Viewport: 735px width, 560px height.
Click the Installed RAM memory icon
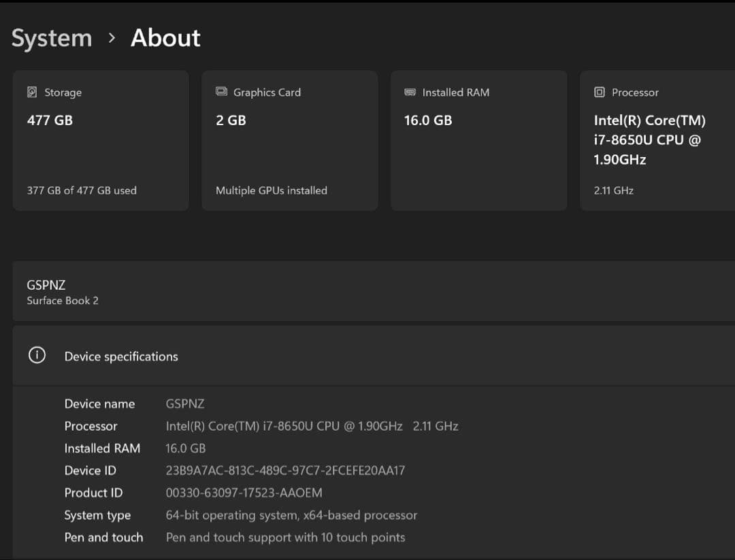click(410, 92)
